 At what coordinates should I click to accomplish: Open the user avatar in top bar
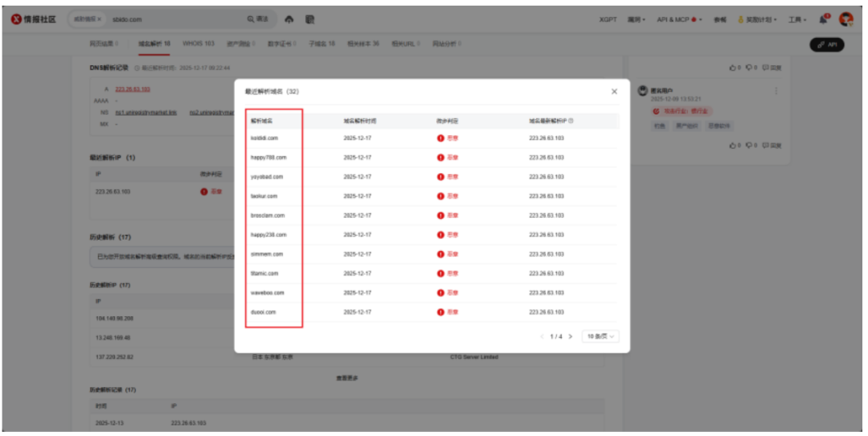coord(845,19)
